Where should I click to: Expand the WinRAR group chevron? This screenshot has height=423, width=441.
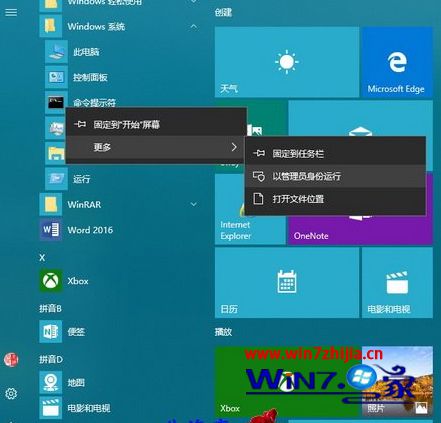tap(193, 204)
